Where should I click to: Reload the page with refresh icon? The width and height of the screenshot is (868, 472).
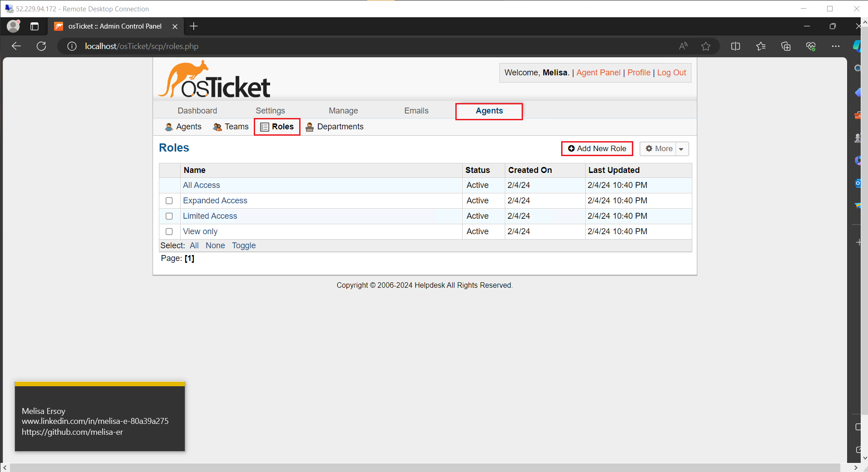[x=41, y=46]
